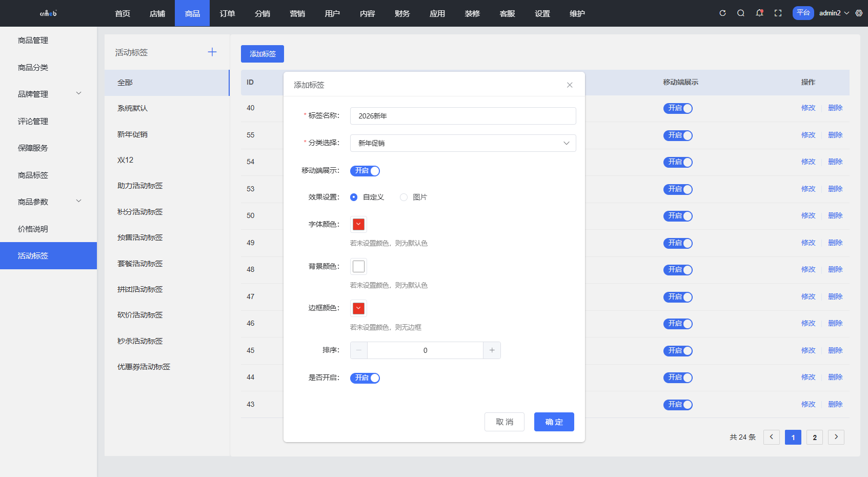Open 商品管理 in sidebar
The width and height of the screenshot is (868, 477).
(48, 40)
